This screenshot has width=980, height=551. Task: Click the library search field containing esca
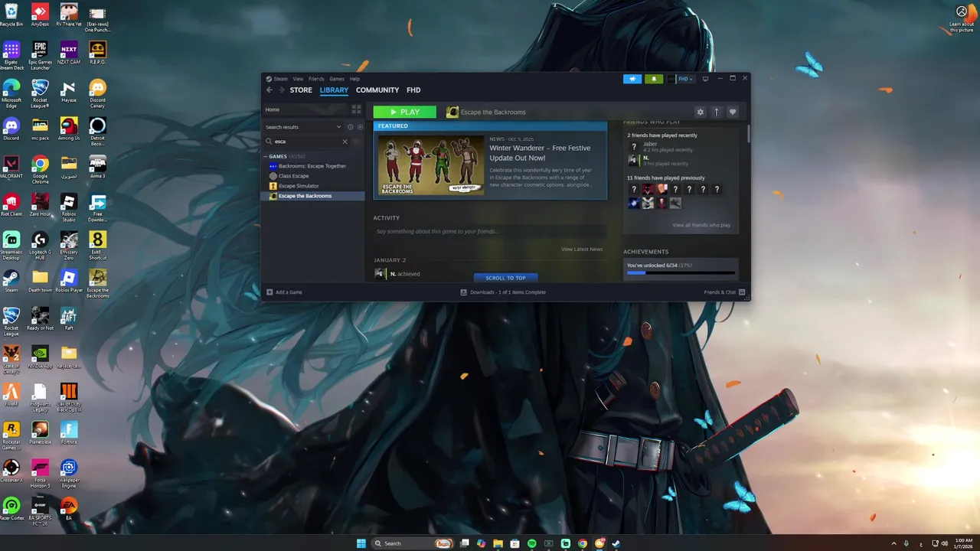[x=306, y=142]
